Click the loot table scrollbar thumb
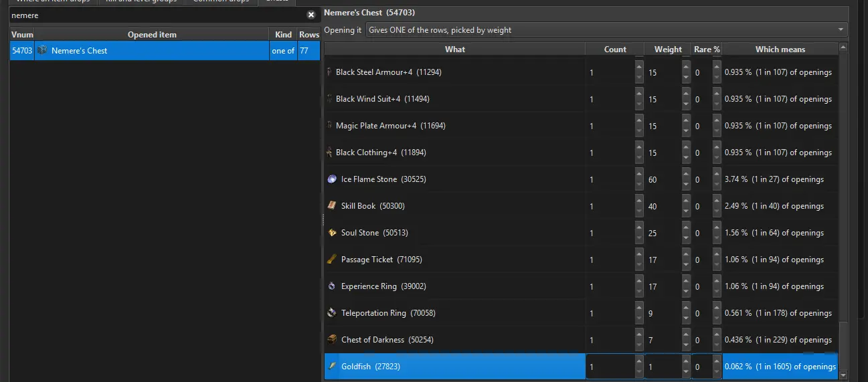 [x=843, y=347]
